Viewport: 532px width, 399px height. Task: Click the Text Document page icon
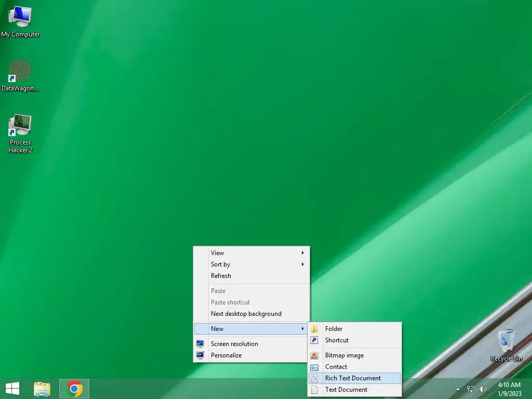coord(314,390)
